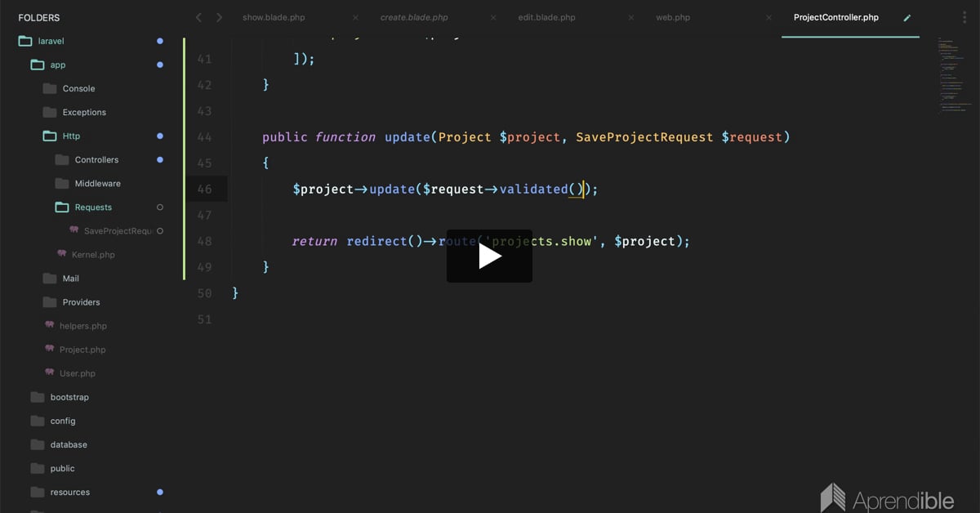Image resolution: width=980 pixels, height=513 pixels.
Task: Go back with the left arrow in tab bar
Action: 198,17
